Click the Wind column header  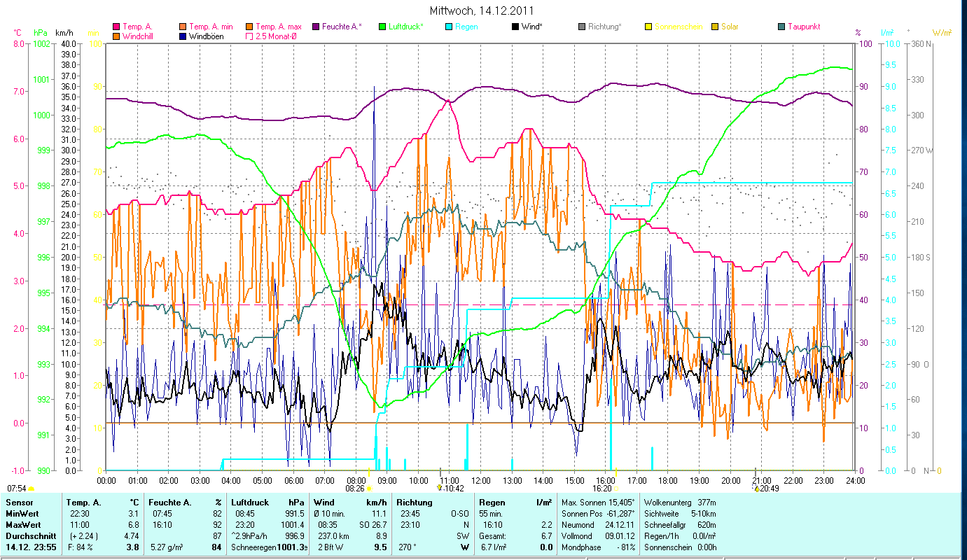coord(324,503)
